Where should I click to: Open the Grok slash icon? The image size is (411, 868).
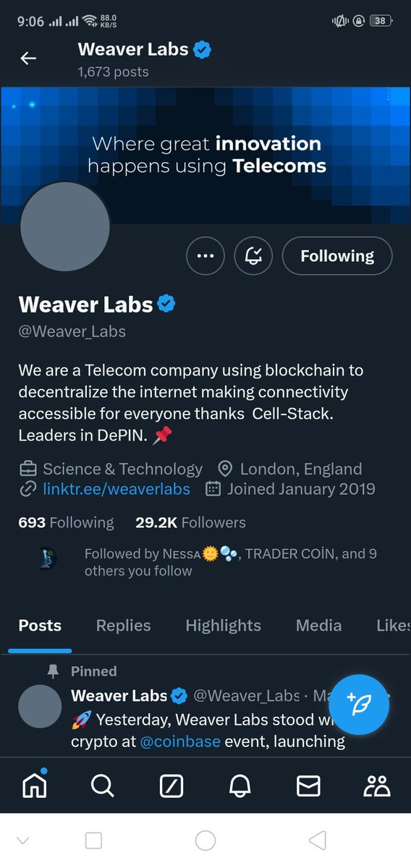tap(171, 786)
